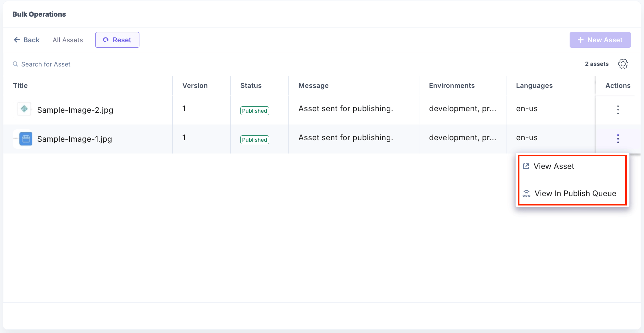Viewport: 644px width, 333px height.
Task: Click Published badge for Sample-Image-2.jpg
Action: point(255,111)
